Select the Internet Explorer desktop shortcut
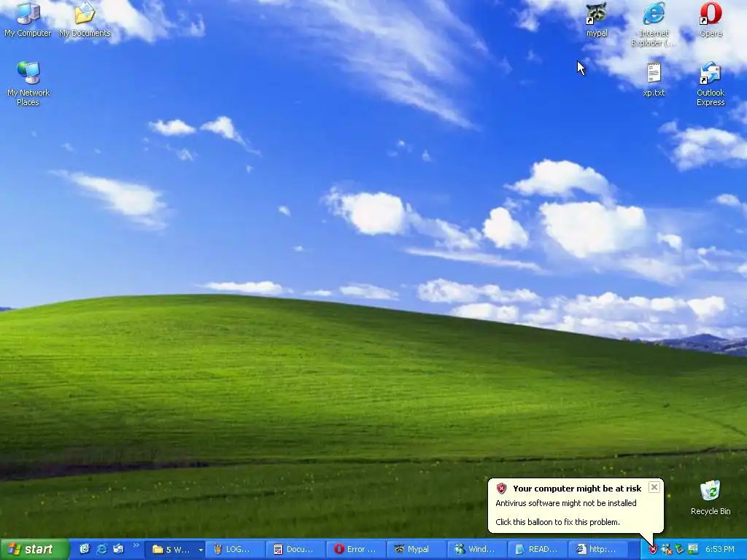747x560 pixels. [x=654, y=24]
